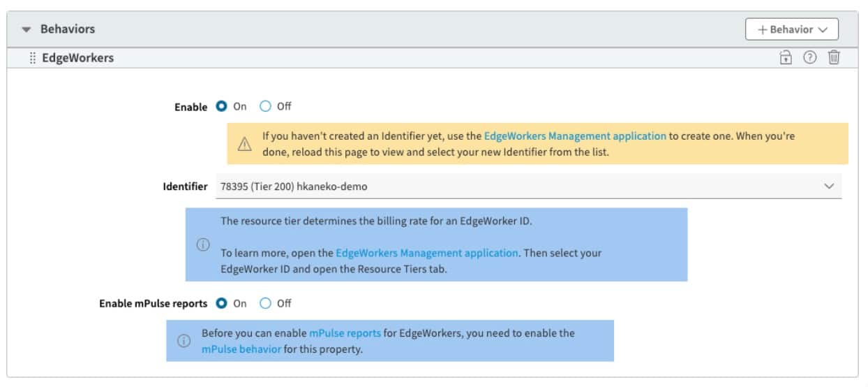Turn Enable mPulse reports On
868x387 pixels.
coord(221,303)
